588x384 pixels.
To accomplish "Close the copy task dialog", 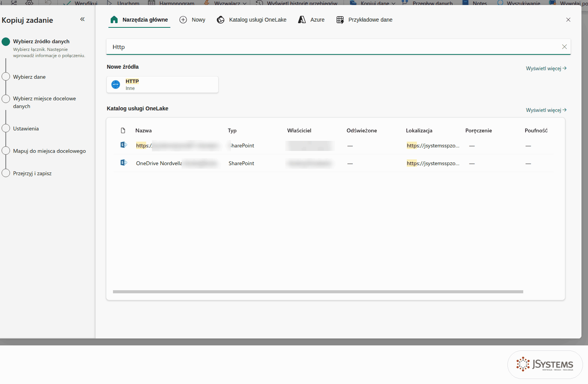I will click(x=568, y=20).
